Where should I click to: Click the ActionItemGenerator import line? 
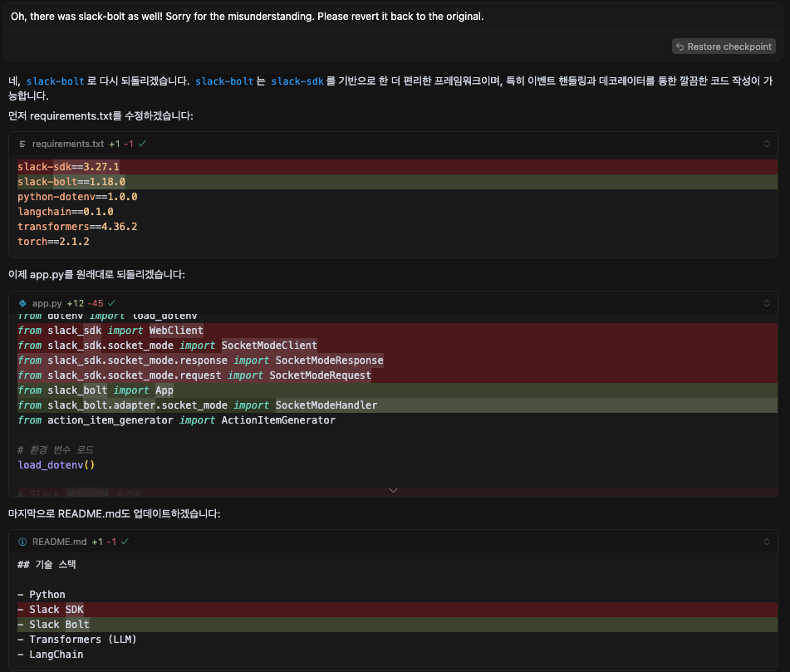pos(176,420)
